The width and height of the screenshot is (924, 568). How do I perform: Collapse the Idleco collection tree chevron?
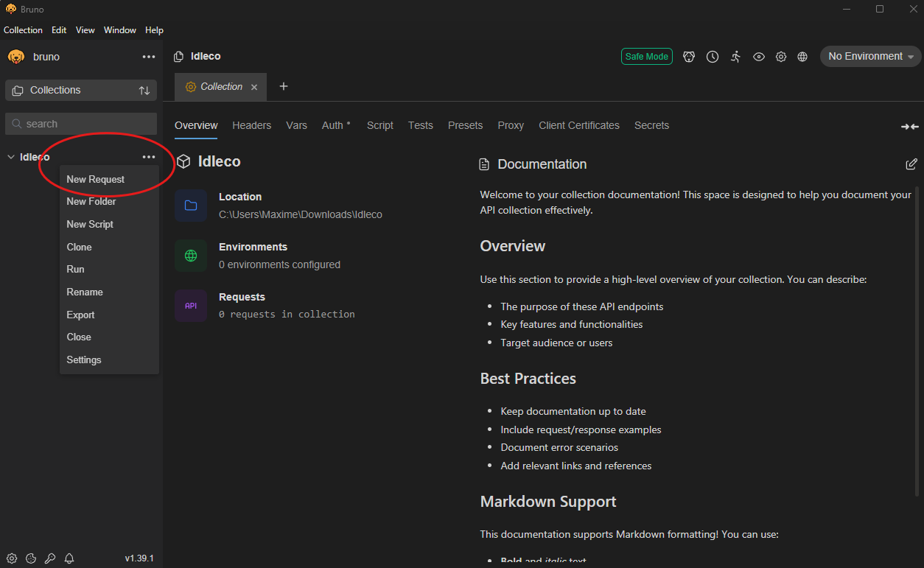click(x=11, y=157)
